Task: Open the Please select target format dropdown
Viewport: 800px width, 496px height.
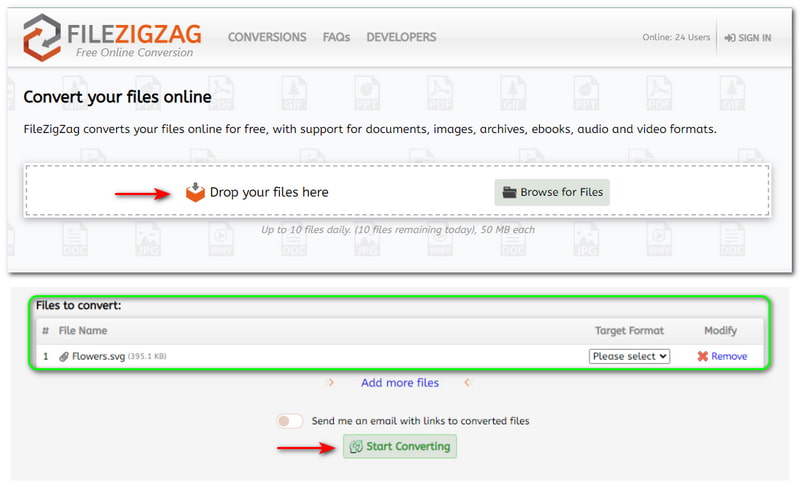Action: 629,356
